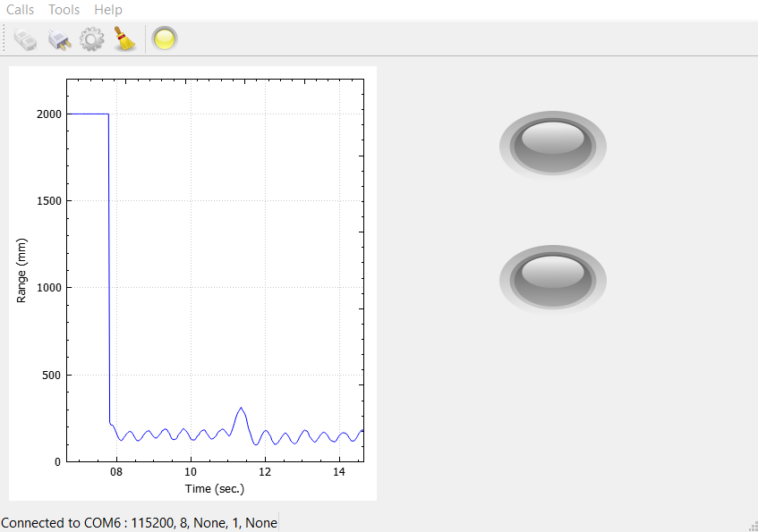Image resolution: width=758 pixels, height=532 pixels.
Task: Open the Tools menu
Action: point(64,10)
